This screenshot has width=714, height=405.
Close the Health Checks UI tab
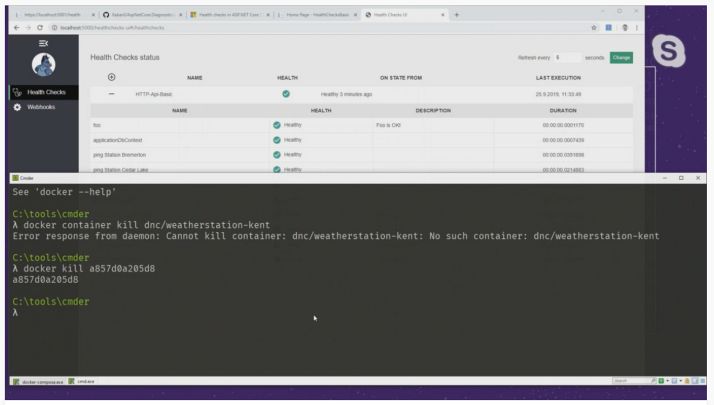pos(443,15)
